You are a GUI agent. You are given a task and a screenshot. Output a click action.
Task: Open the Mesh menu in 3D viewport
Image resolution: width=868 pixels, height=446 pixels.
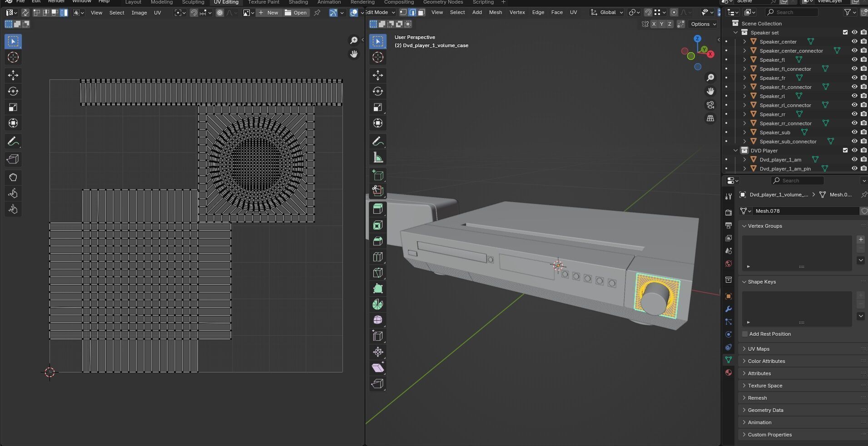[x=495, y=12]
